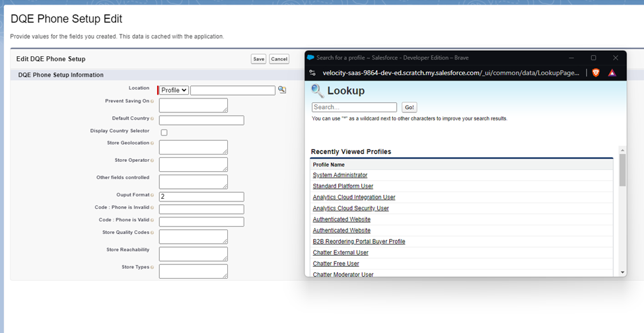Screen dimensions: 644x333
Task: Select Chatter Free User profile
Action: tap(336, 264)
